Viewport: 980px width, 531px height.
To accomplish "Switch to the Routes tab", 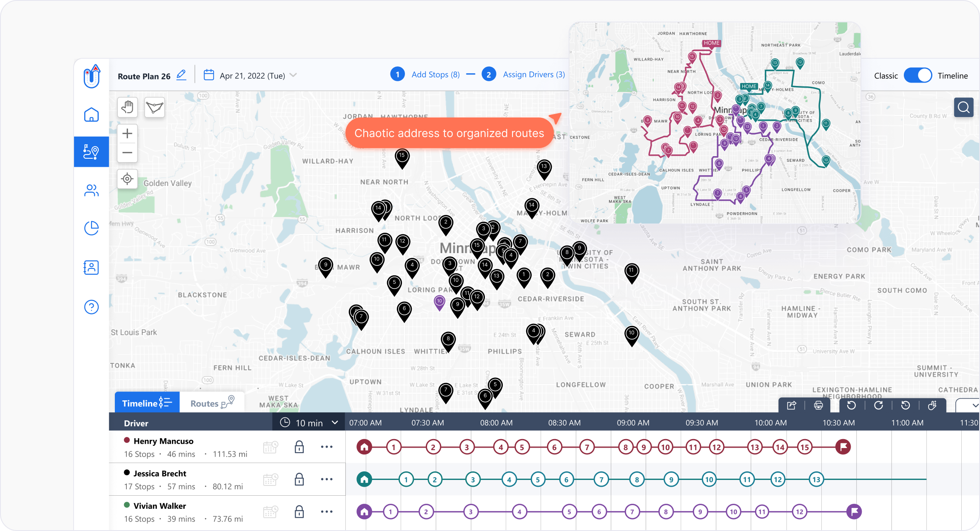I will tap(211, 403).
